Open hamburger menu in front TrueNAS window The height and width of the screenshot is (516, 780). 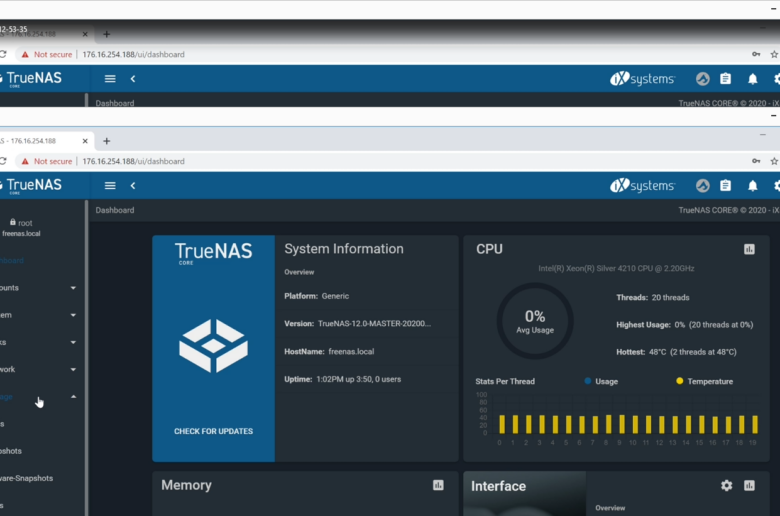[x=110, y=186]
